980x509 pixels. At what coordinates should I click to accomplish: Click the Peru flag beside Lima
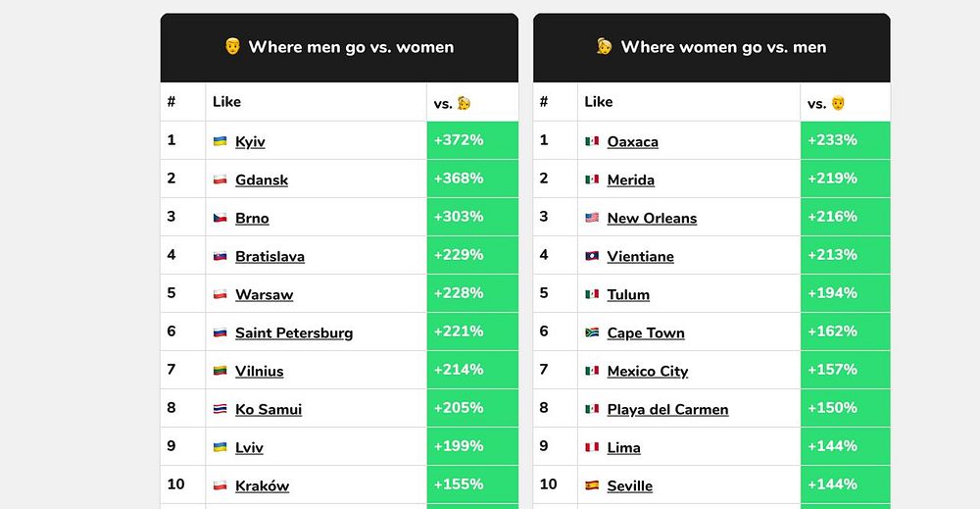coord(592,447)
